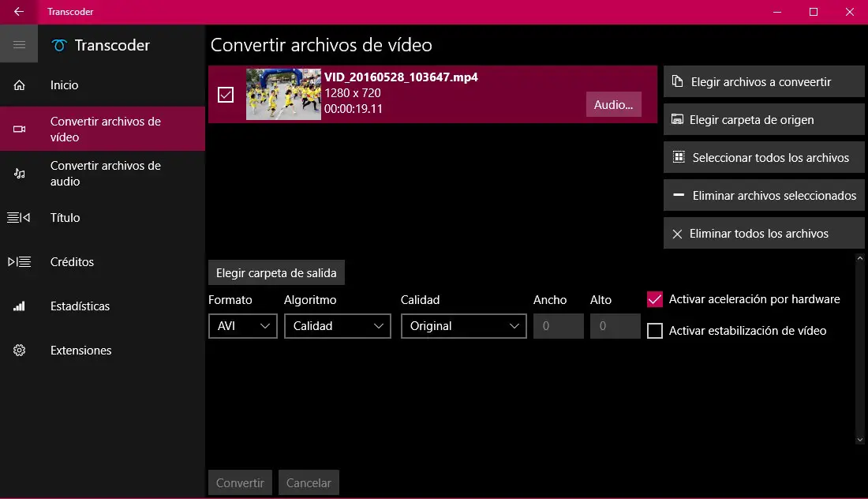
Task: Click the hamburger menu icon
Action: point(19,45)
